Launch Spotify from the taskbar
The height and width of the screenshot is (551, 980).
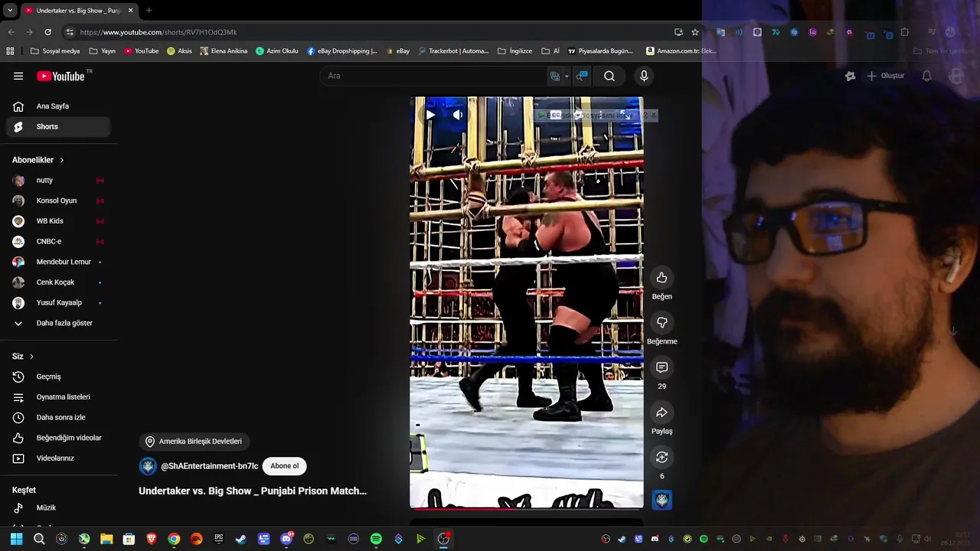click(376, 539)
